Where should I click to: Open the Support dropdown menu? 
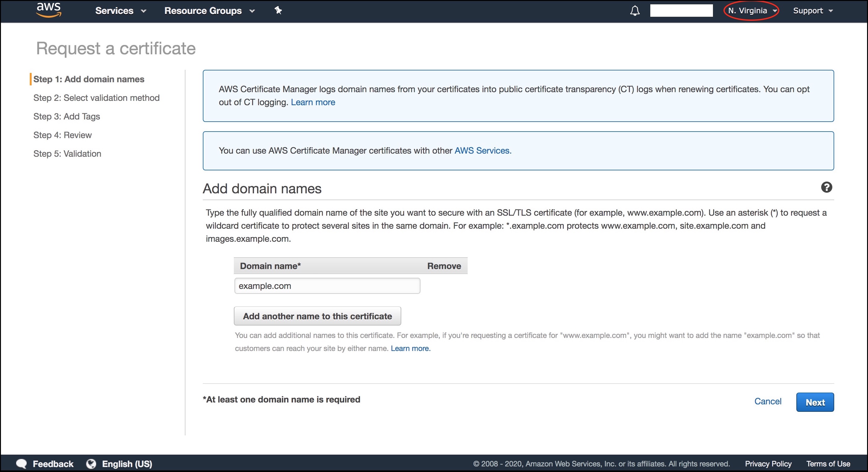(x=813, y=11)
